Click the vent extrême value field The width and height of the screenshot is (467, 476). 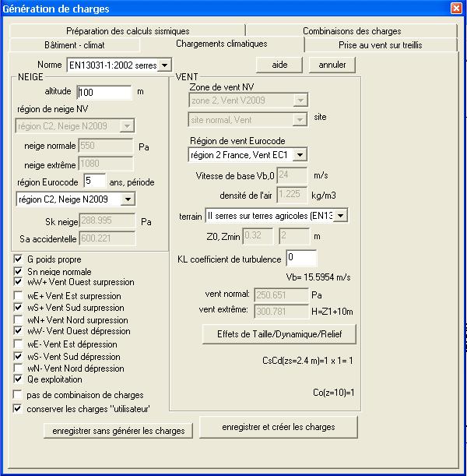point(281,312)
